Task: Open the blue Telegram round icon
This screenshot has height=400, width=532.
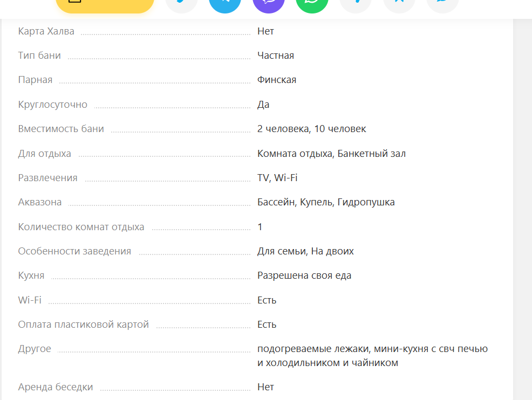Action: point(225,3)
